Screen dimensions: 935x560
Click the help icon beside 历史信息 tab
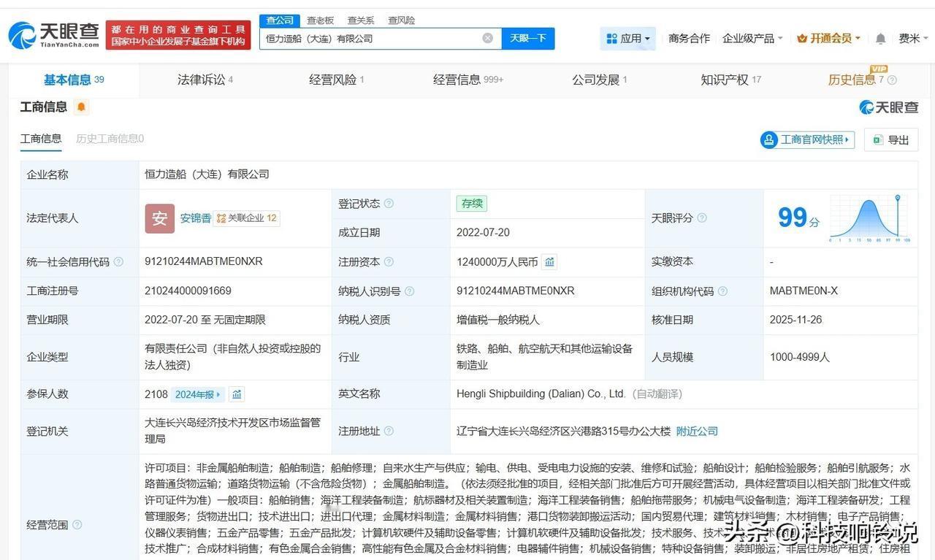[892, 80]
